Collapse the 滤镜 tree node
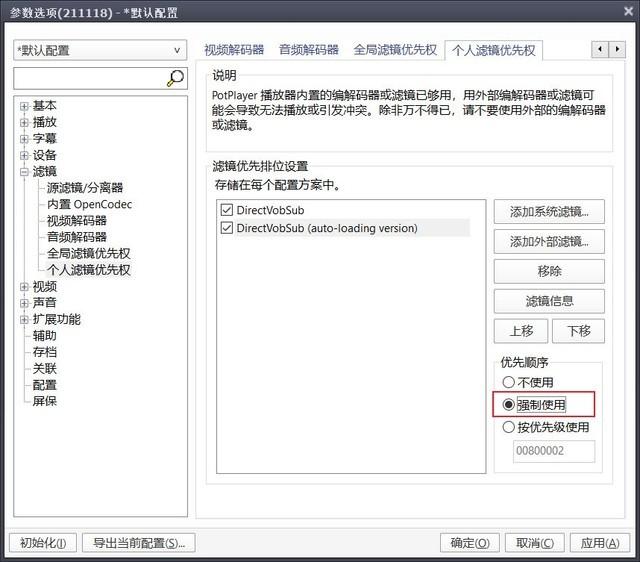The height and width of the screenshot is (562, 640). point(24,172)
